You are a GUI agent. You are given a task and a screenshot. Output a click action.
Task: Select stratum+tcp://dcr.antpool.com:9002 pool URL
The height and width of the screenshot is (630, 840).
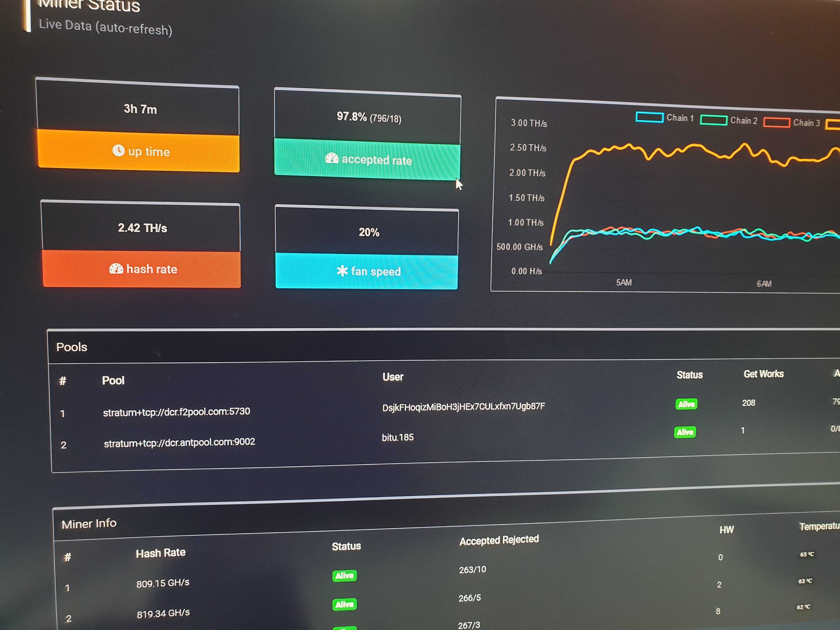point(179,442)
